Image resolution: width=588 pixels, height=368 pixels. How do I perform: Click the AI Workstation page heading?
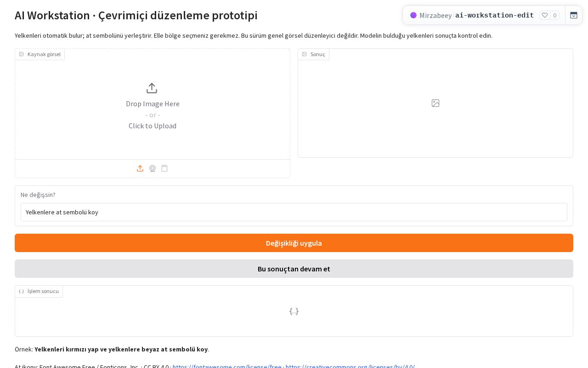(x=136, y=15)
